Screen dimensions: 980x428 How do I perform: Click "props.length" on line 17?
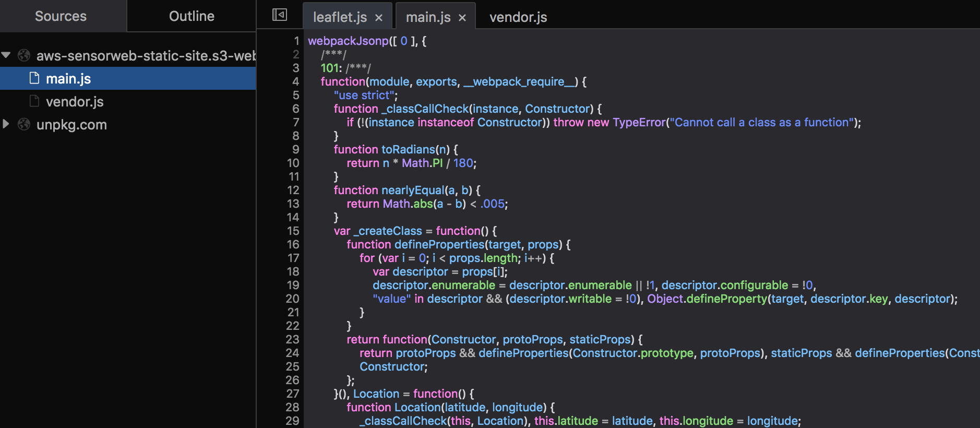(x=483, y=258)
